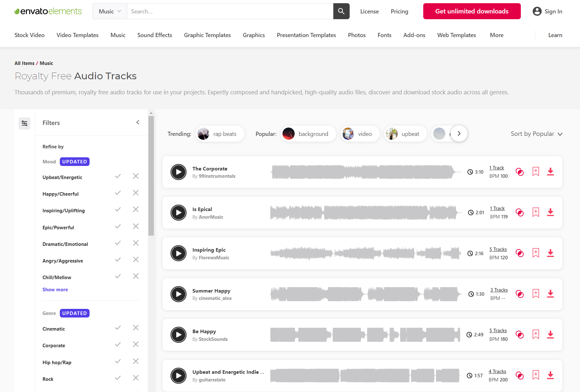580x392 pixels.
Task: Click the filters panel scrollbar
Action: click(x=151, y=176)
